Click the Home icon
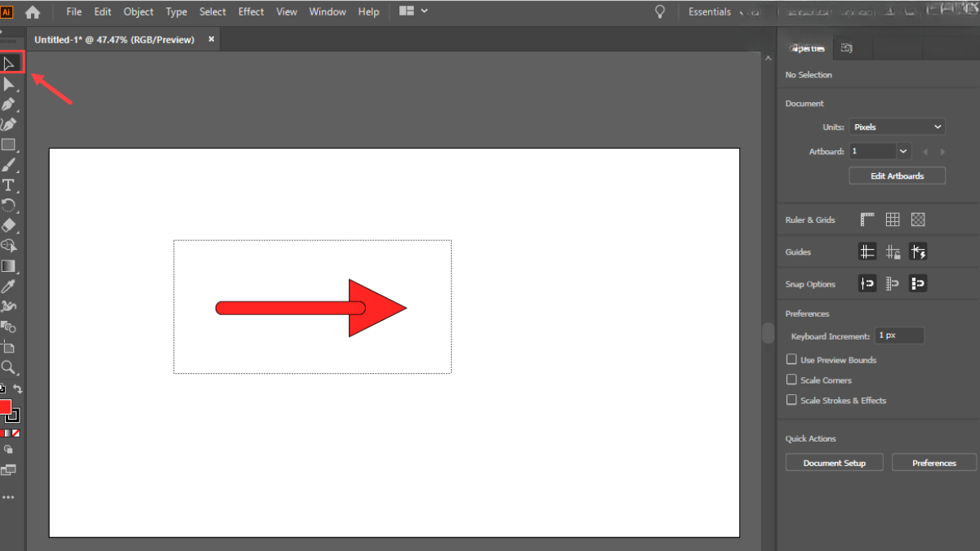This screenshot has height=551, width=980. click(x=33, y=12)
